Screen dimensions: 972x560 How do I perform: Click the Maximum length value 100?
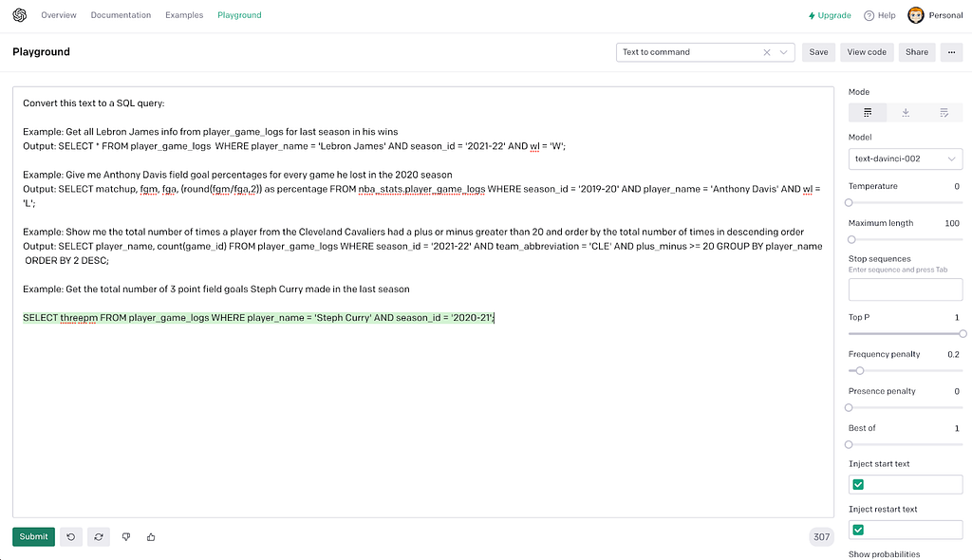click(x=952, y=223)
